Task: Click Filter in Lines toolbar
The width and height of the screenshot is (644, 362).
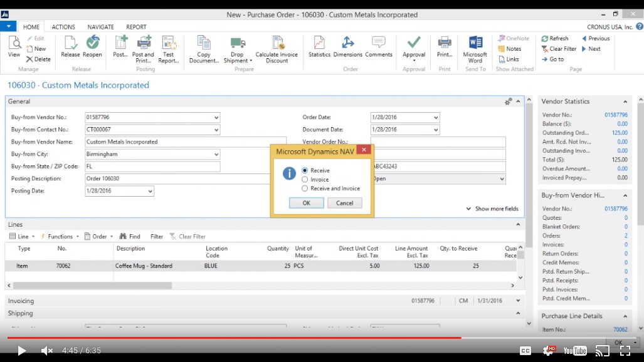Action: (x=157, y=236)
